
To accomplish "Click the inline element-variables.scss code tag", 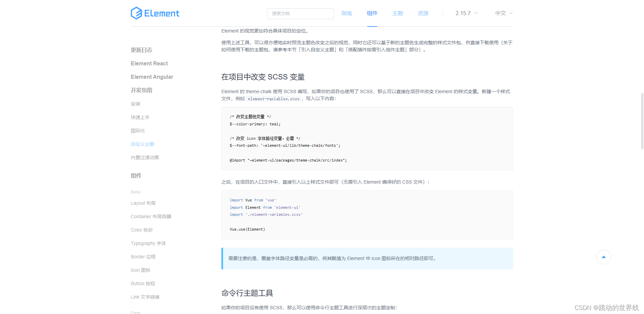I will click(274, 99).
